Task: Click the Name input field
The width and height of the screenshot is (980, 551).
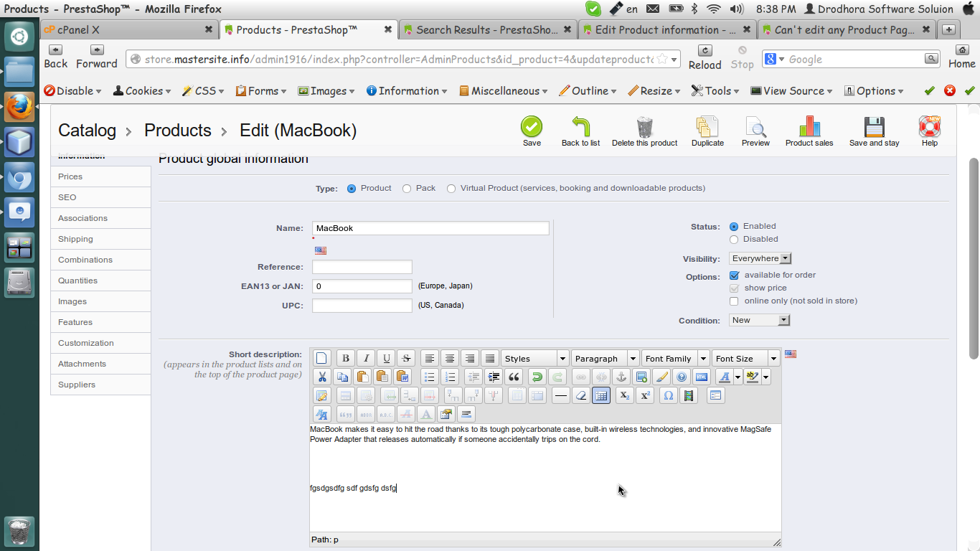Action: click(x=430, y=228)
